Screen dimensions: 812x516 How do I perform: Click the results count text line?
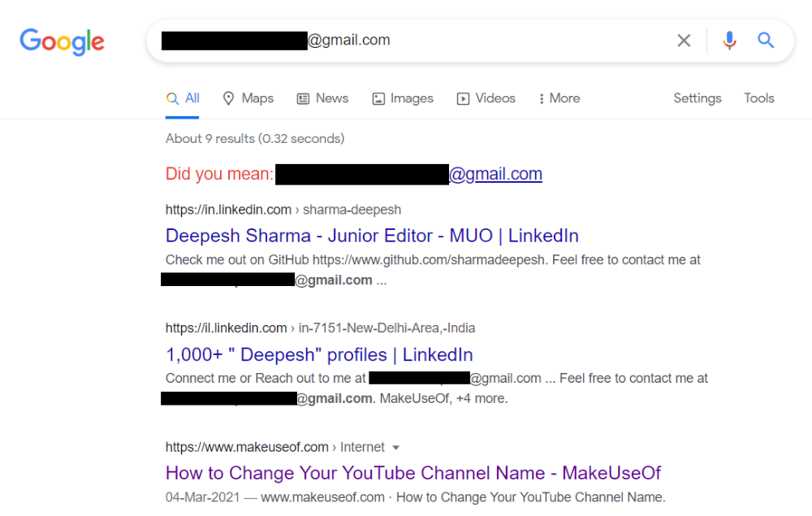pos(253,138)
